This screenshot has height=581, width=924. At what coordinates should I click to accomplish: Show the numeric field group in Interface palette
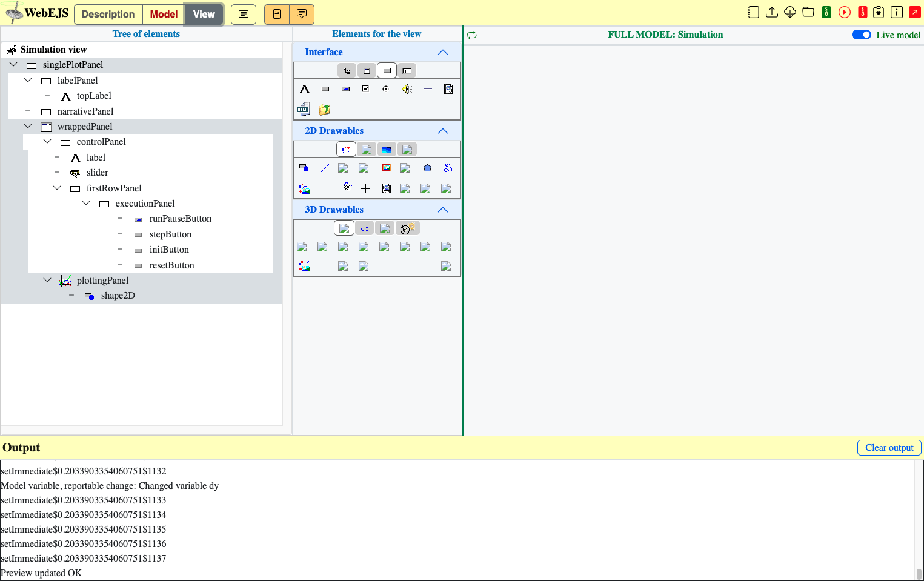coord(407,71)
